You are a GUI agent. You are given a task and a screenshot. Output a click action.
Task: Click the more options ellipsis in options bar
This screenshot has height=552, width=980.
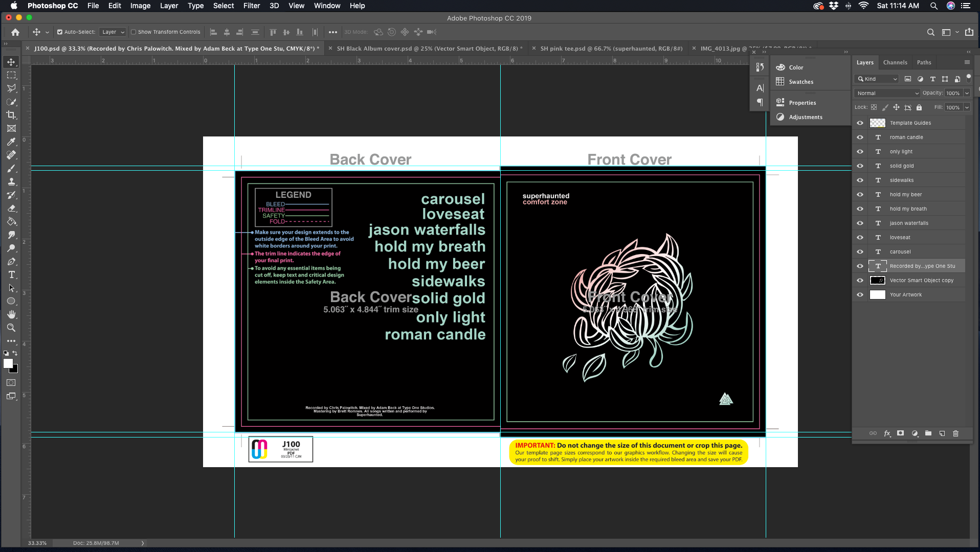[x=333, y=32]
